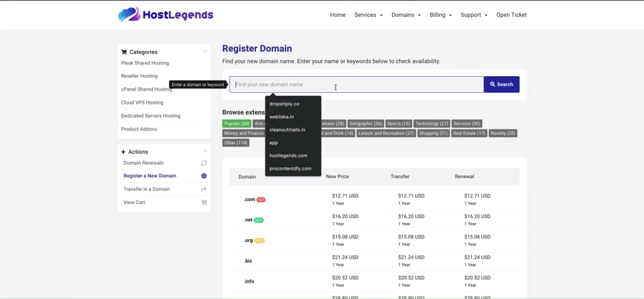Click Transfer in a Domain link
The height and width of the screenshot is (299, 644).
click(147, 189)
